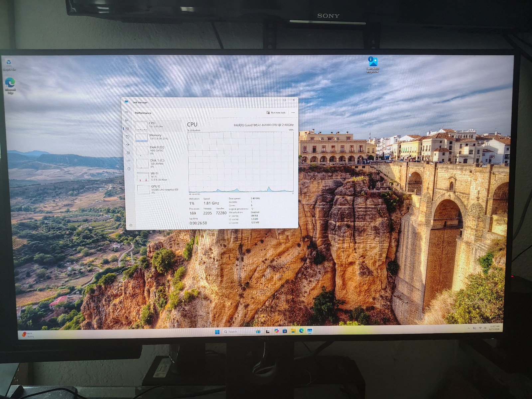Viewport: 532px width, 399px height.
Task: Switch to the Processes page icon
Action: coord(127,120)
